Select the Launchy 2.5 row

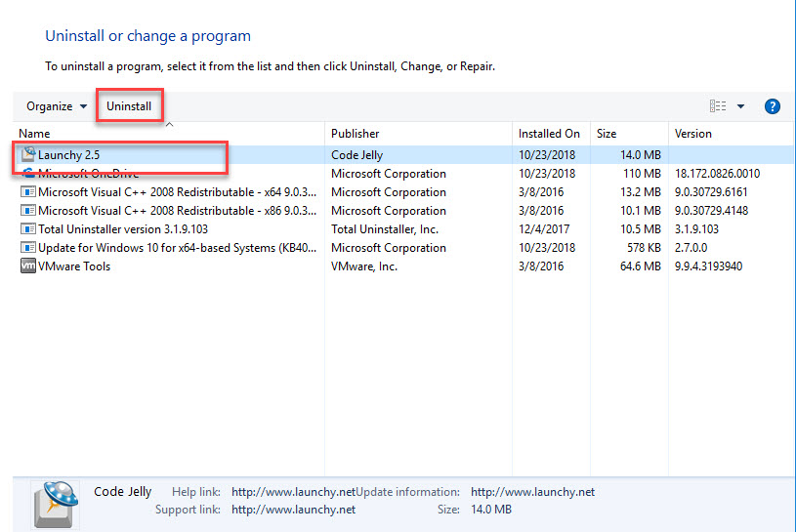[403, 154]
